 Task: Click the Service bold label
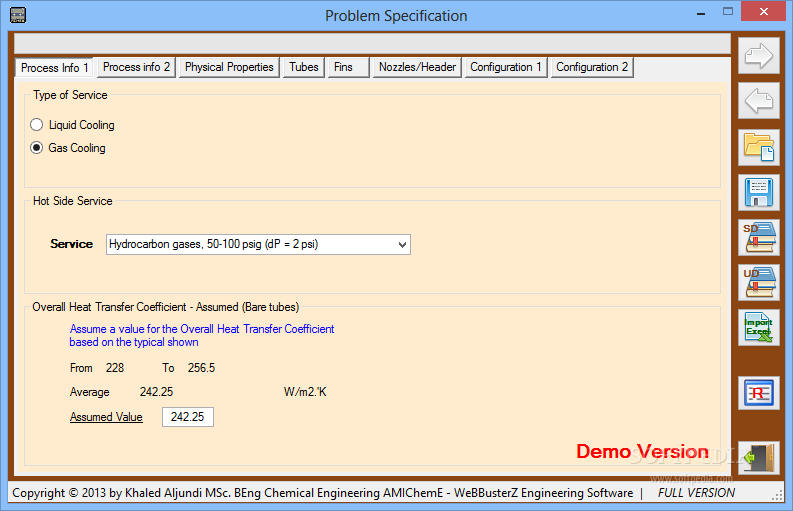pyautogui.click(x=71, y=244)
